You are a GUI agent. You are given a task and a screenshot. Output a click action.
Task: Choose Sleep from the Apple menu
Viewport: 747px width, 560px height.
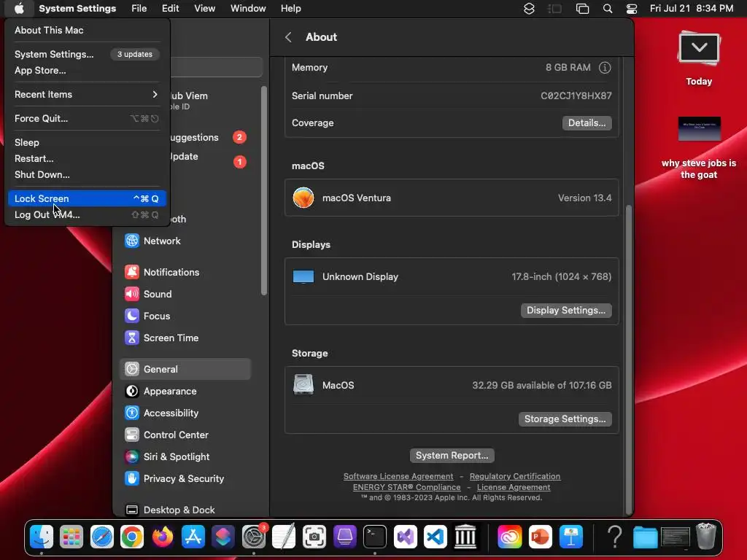[x=87, y=142]
